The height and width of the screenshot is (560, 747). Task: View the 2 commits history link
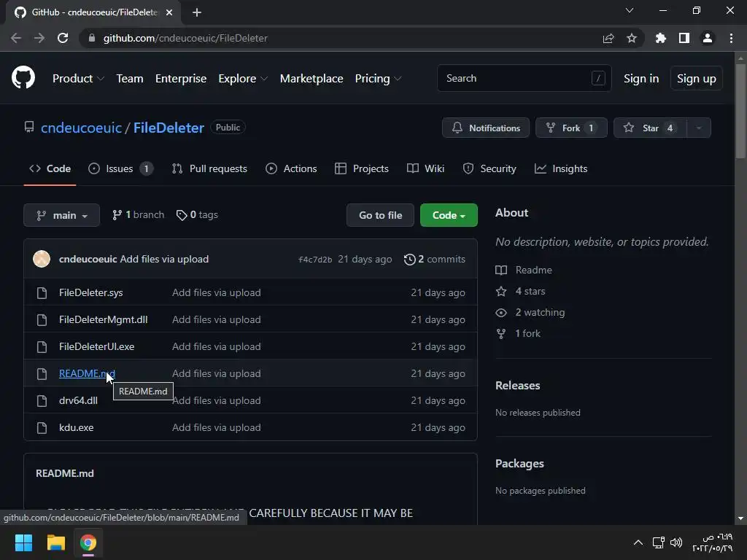[x=435, y=259]
